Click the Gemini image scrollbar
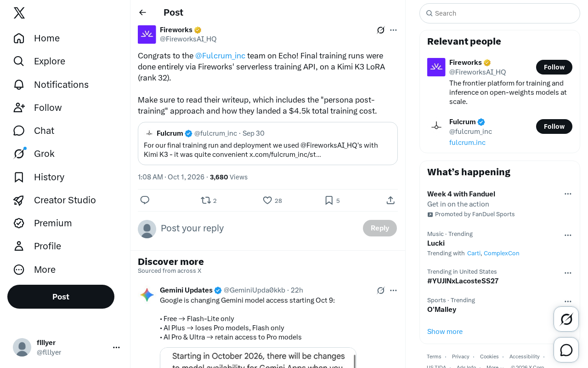The image size is (588, 368). [x=354, y=360]
